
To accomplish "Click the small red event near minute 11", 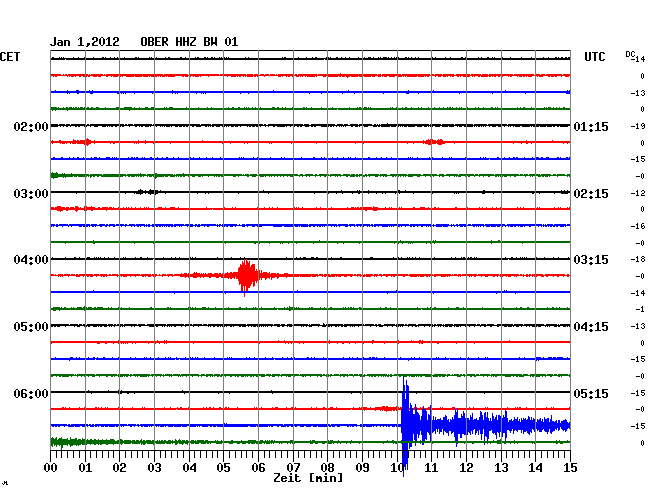I will click(434, 142).
